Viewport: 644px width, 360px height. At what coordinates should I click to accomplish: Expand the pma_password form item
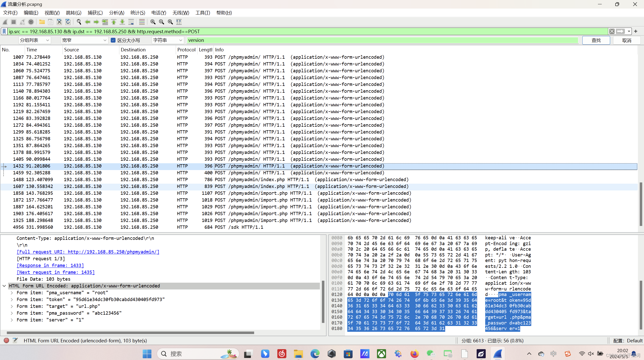pos(12,313)
